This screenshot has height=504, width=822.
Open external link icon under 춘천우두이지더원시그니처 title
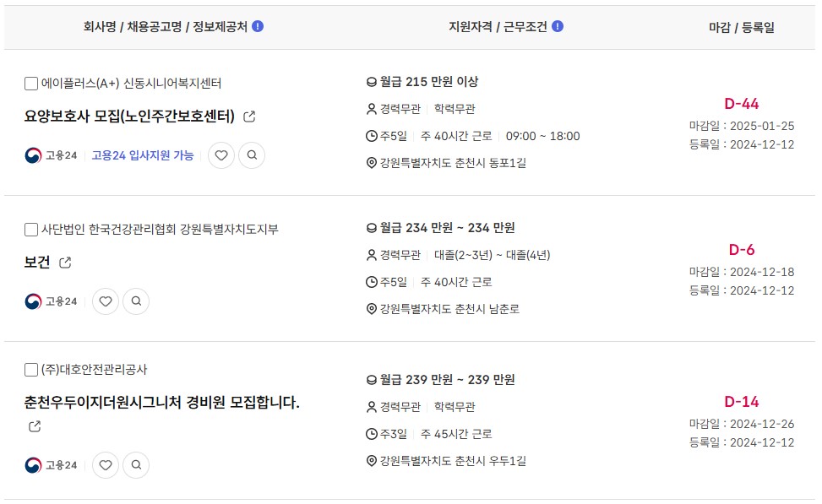click(35, 426)
